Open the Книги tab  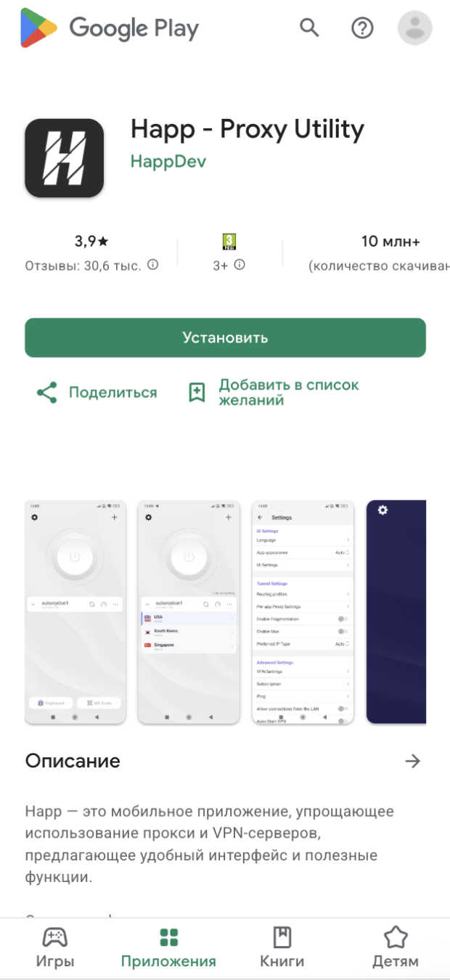point(282,948)
